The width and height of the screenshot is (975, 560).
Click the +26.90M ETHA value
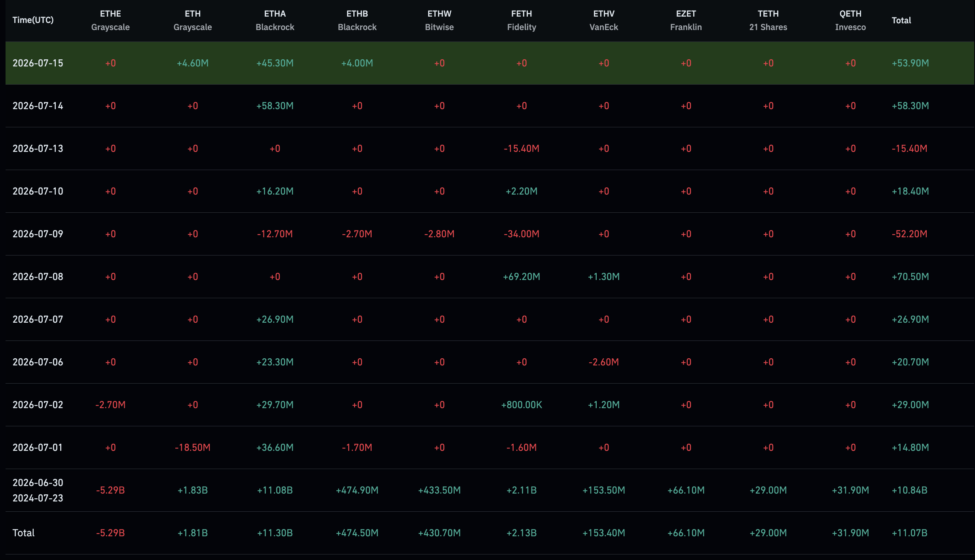pyautogui.click(x=275, y=320)
